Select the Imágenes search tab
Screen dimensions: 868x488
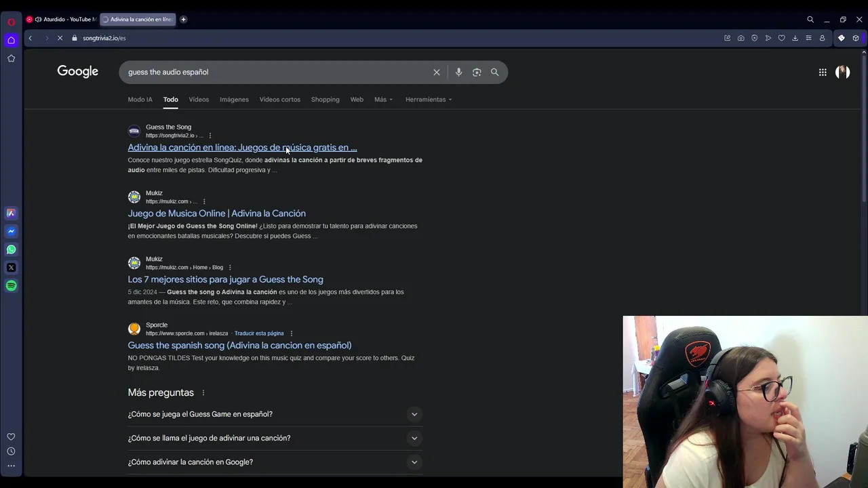pos(234,100)
